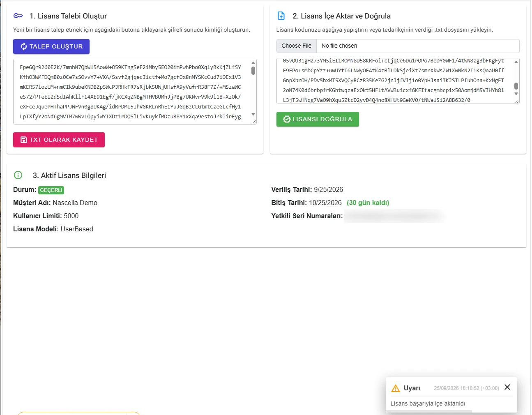The width and height of the screenshot is (532, 415).
Task: Click the key icon beside Lisans Talebi Oluştur
Action: click(18, 16)
